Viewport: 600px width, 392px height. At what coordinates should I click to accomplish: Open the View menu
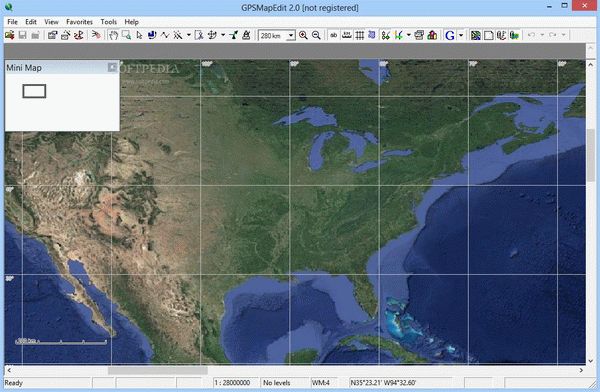(x=51, y=22)
